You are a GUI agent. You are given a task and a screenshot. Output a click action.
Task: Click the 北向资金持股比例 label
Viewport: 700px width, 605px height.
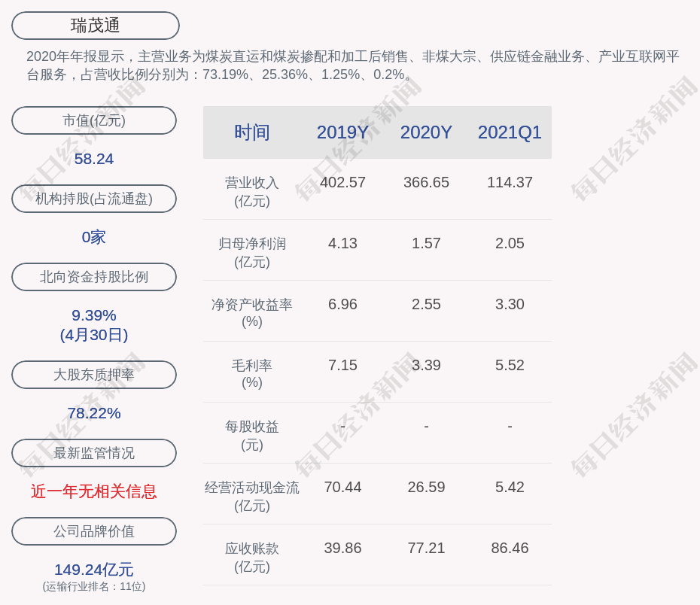click(94, 277)
